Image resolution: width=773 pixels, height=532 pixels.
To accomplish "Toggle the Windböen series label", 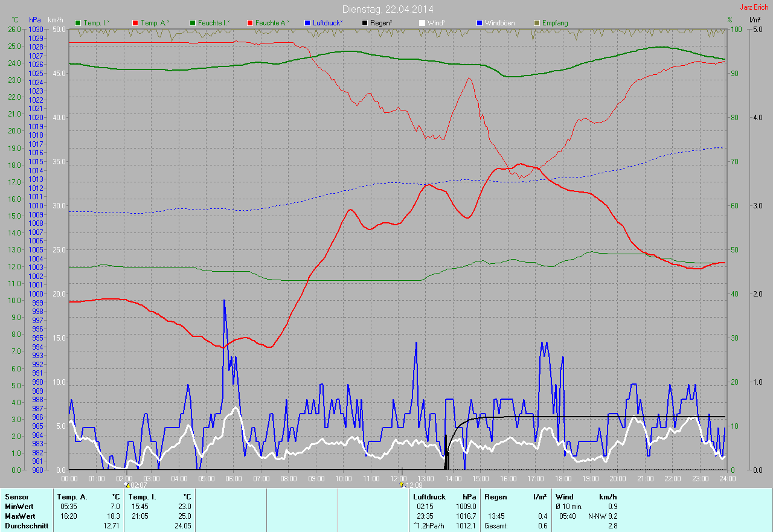I will [x=500, y=23].
